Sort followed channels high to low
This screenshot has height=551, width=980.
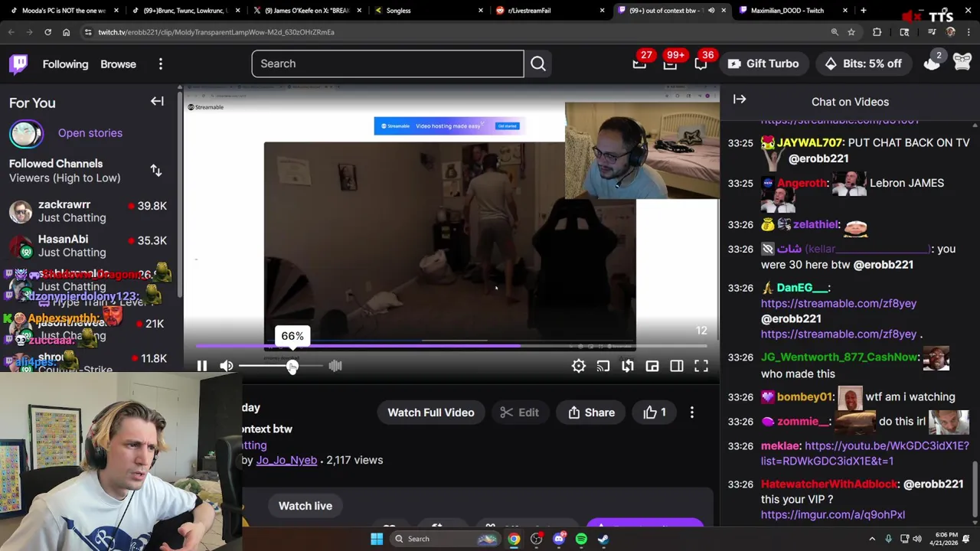pos(156,171)
